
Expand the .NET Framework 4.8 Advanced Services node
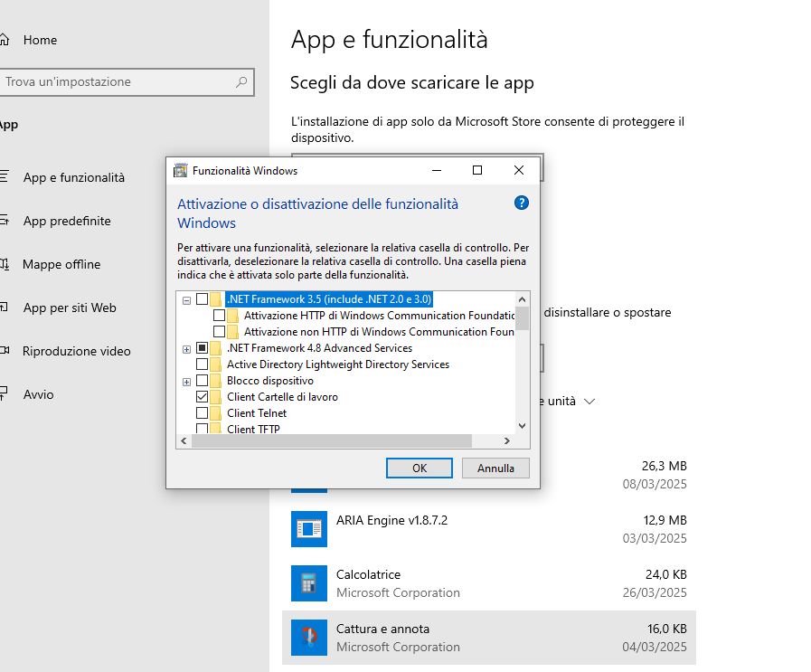click(x=187, y=349)
